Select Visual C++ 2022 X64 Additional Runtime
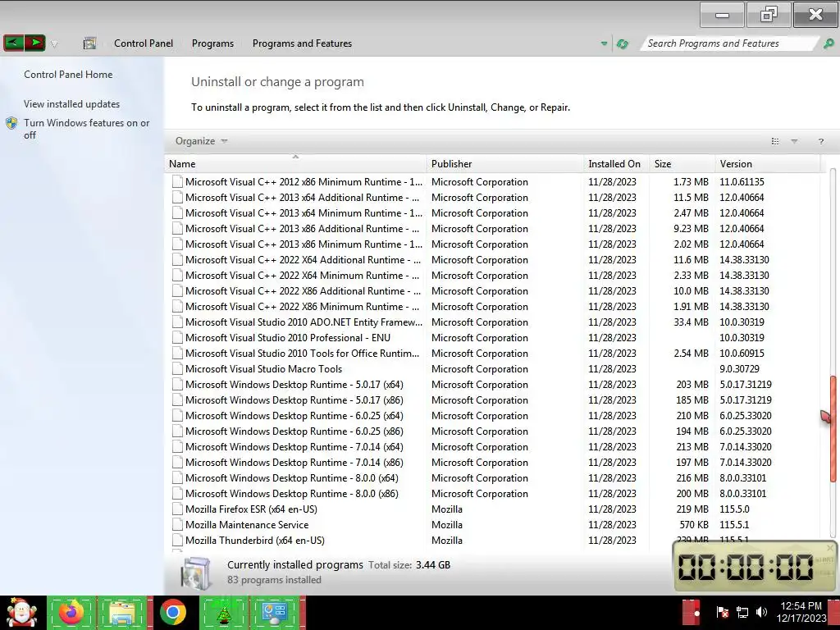 pyautogui.click(x=495, y=260)
